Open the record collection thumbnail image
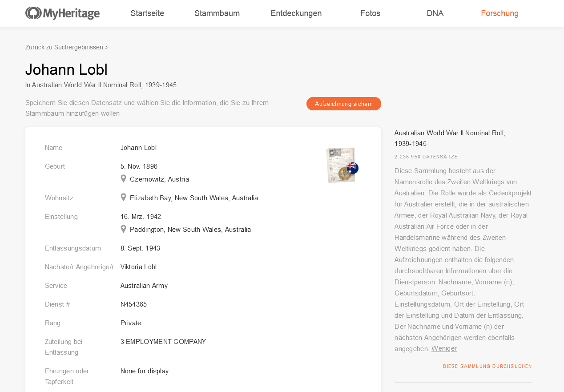The image size is (564, 392). [342, 165]
